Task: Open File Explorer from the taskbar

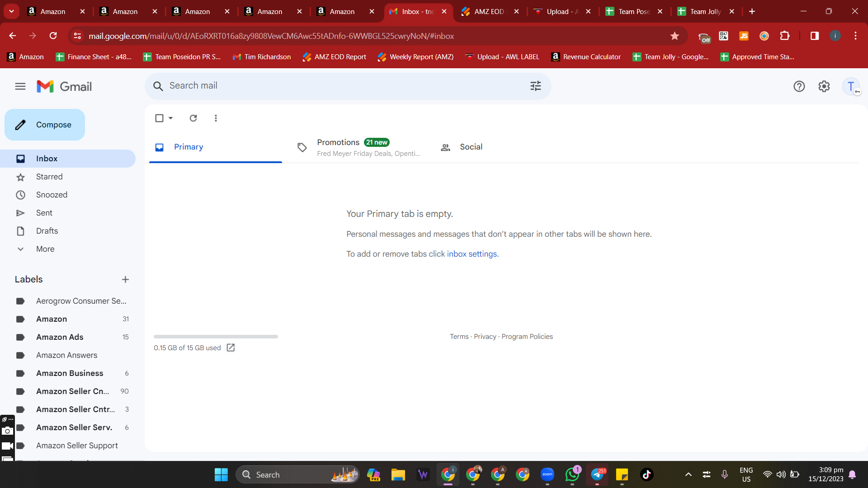Action: [x=398, y=474]
